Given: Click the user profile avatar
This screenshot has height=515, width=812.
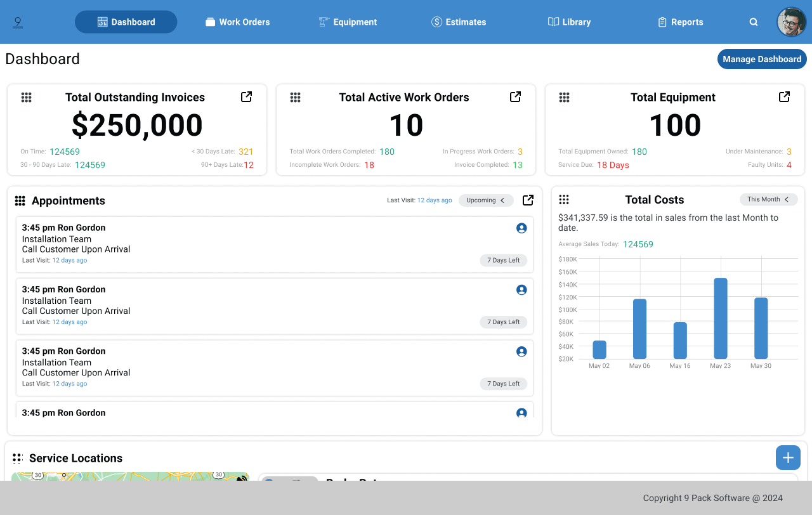Looking at the screenshot, I should point(791,22).
